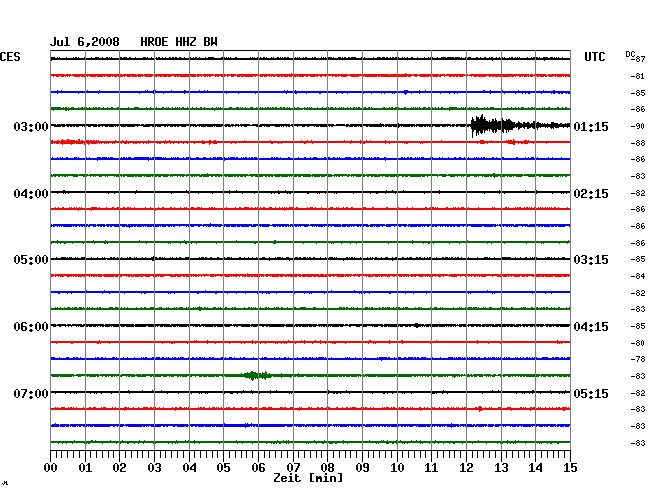Click the "04:15" UTC time label
The image size is (650, 494).
click(591, 327)
